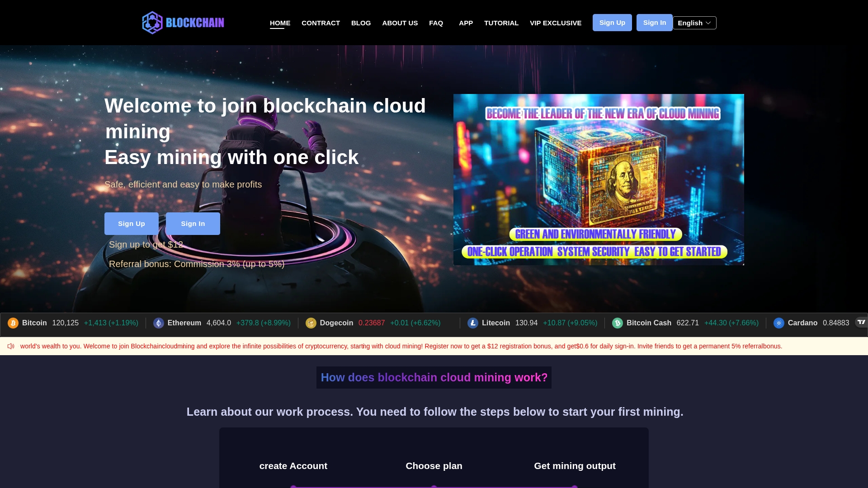
Task: Click the Blockchain hexagon logo
Action: click(x=152, y=23)
